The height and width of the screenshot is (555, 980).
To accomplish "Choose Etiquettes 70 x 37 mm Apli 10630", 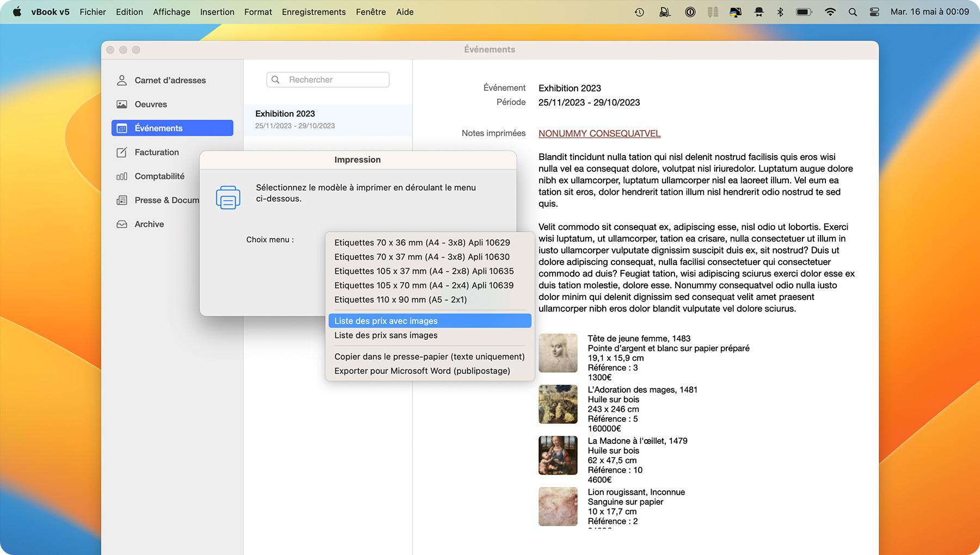I will (x=430, y=257).
